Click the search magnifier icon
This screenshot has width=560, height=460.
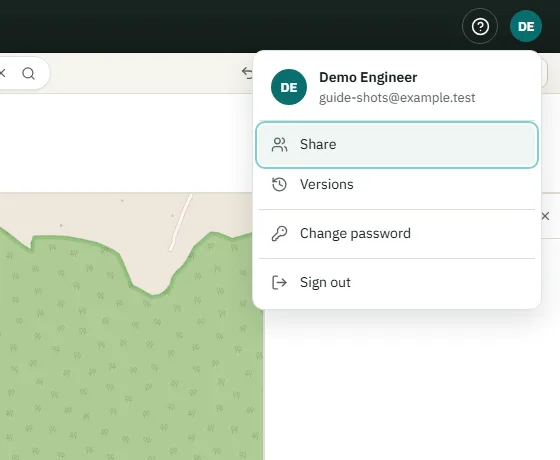29,74
